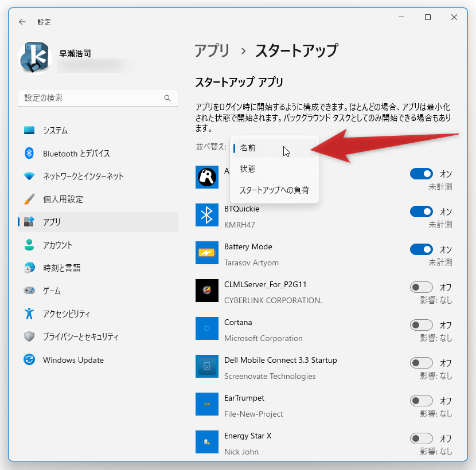The image size is (476, 470).
Task: Click KMRH47 publisher text
Action: click(x=240, y=225)
